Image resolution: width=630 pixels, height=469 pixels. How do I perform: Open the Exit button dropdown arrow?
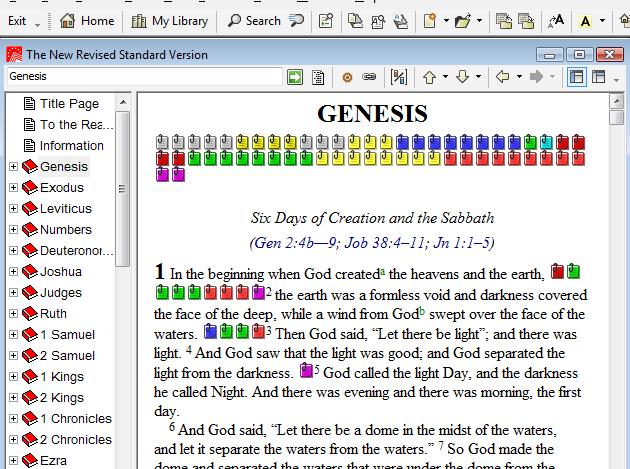(x=37, y=25)
